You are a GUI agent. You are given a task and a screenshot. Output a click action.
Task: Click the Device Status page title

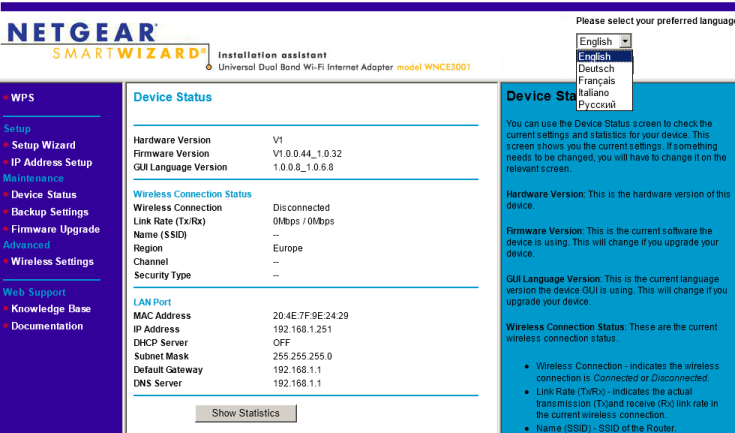[172, 97]
